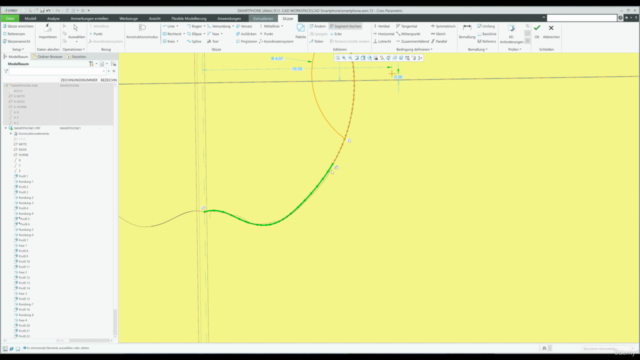Click the KE-Anforderungen icon

[x=511, y=33]
